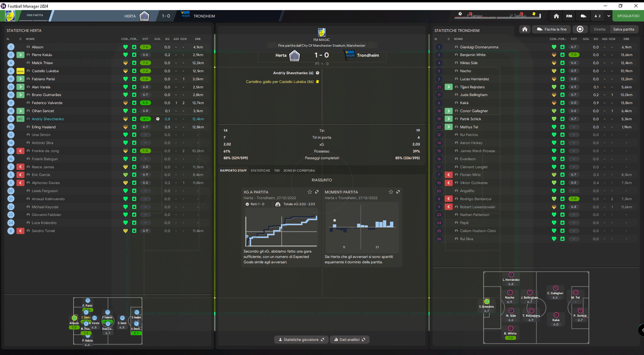644x355 pixels.
Task: Click the FM logo button in top bar
Action: (569, 16)
